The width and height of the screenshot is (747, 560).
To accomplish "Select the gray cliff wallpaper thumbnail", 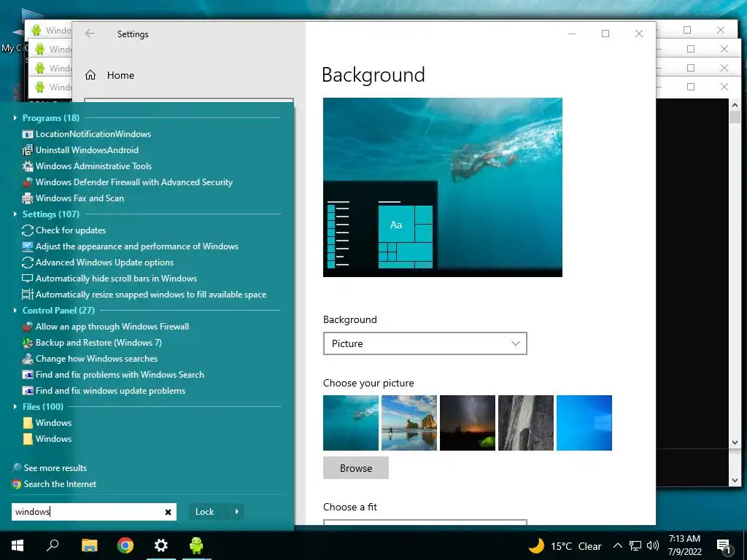I will [x=526, y=423].
